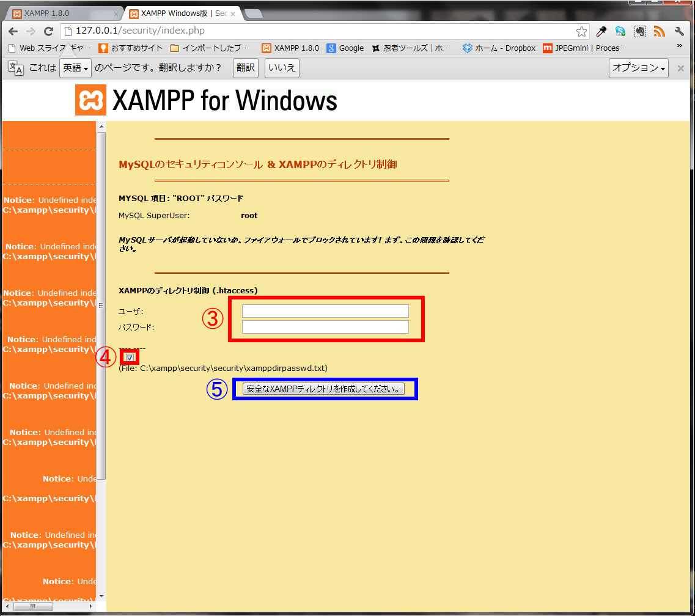Click sidebar scroll right arrow

coord(91,606)
